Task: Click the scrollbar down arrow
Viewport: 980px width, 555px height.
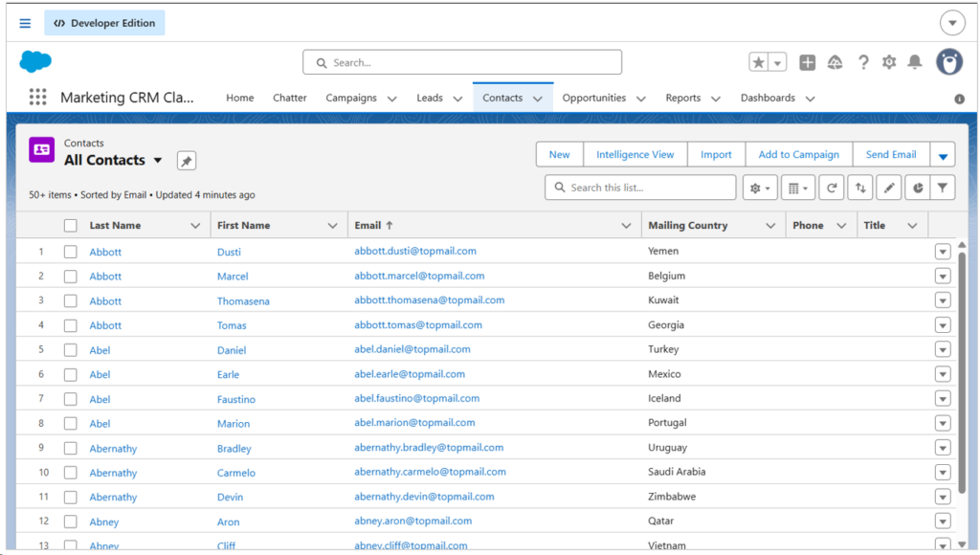Action: tap(962, 544)
